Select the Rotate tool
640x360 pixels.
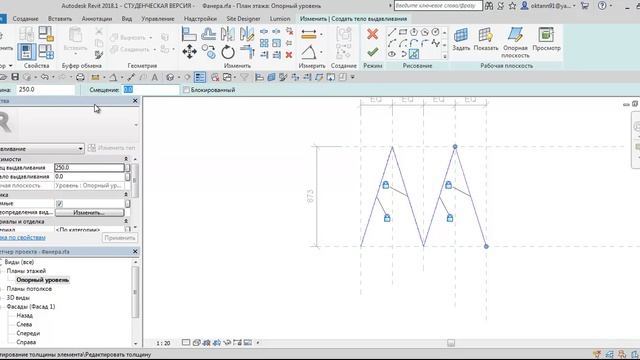[x=228, y=52]
